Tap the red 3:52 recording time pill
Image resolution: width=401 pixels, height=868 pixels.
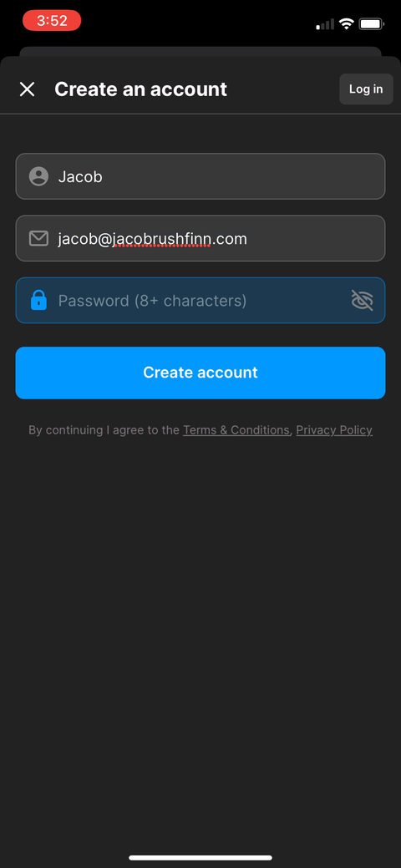pyautogui.click(x=52, y=21)
